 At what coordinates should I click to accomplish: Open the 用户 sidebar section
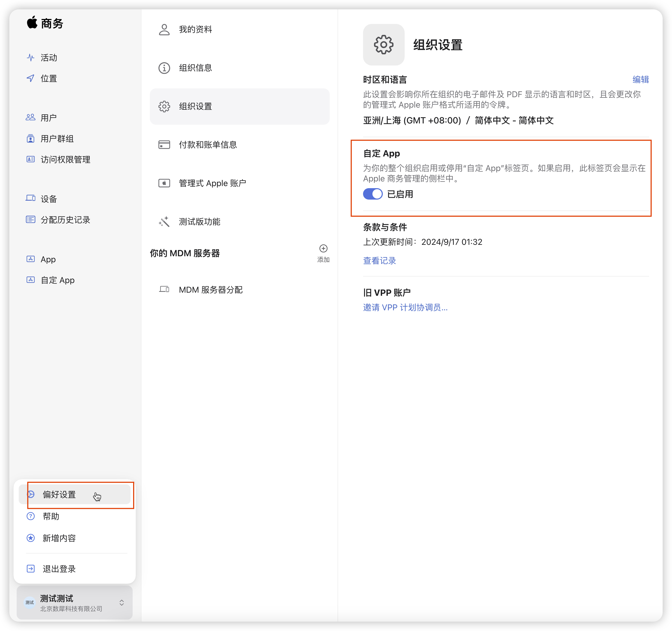49,117
